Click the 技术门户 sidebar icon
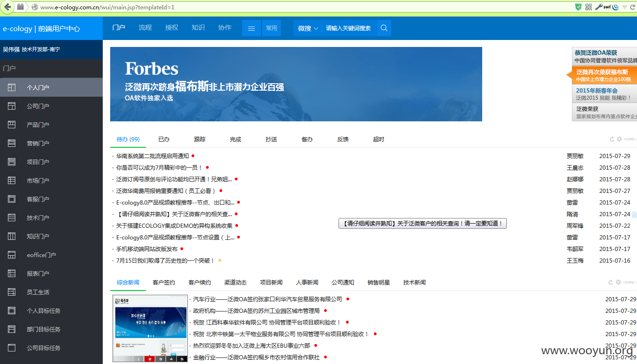637x364 pixels. [x=12, y=218]
